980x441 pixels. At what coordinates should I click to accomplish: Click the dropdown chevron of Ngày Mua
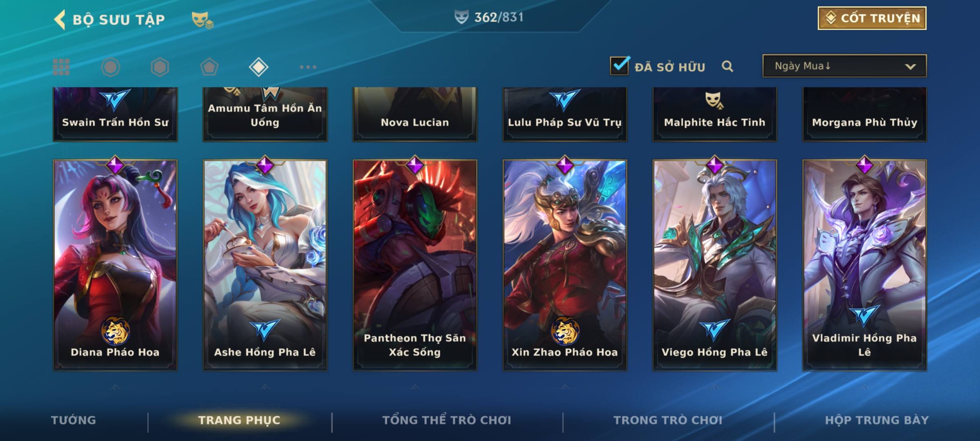[x=910, y=67]
